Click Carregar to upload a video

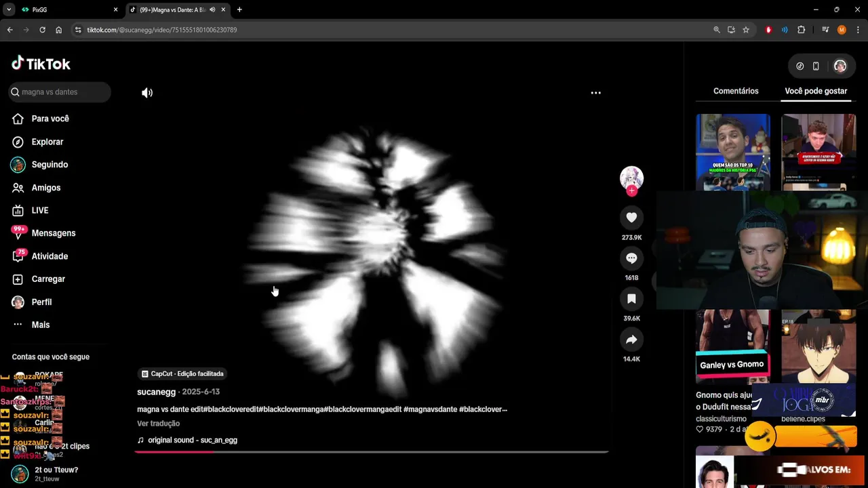click(x=39, y=279)
